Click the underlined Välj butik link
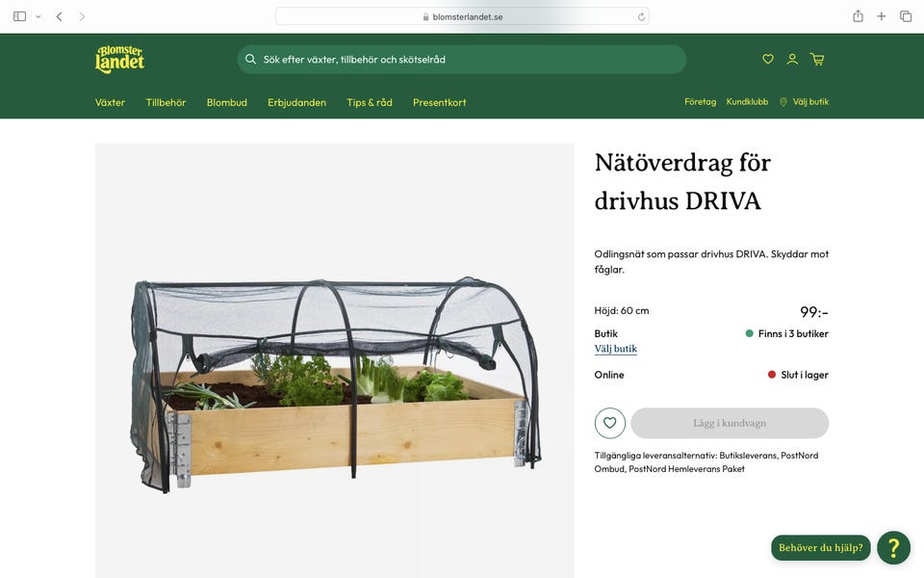This screenshot has height=578, width=924. click(615, 349)
